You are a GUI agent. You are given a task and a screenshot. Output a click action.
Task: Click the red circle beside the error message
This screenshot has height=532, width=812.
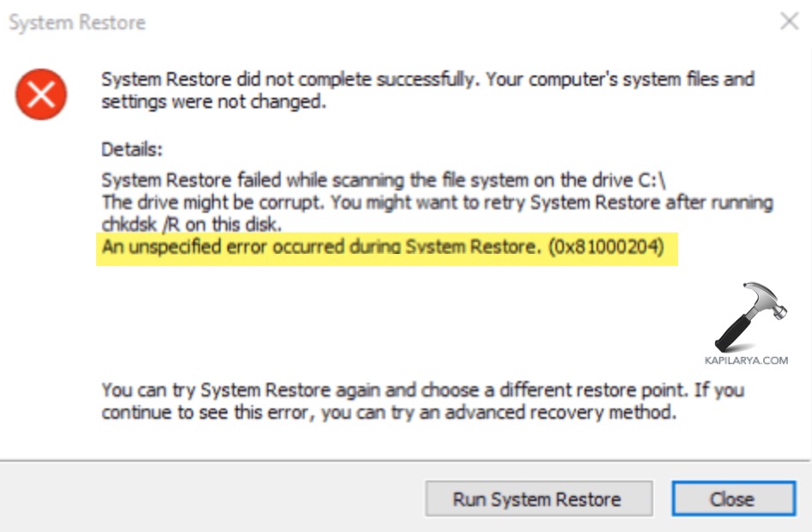coord(40,94)
